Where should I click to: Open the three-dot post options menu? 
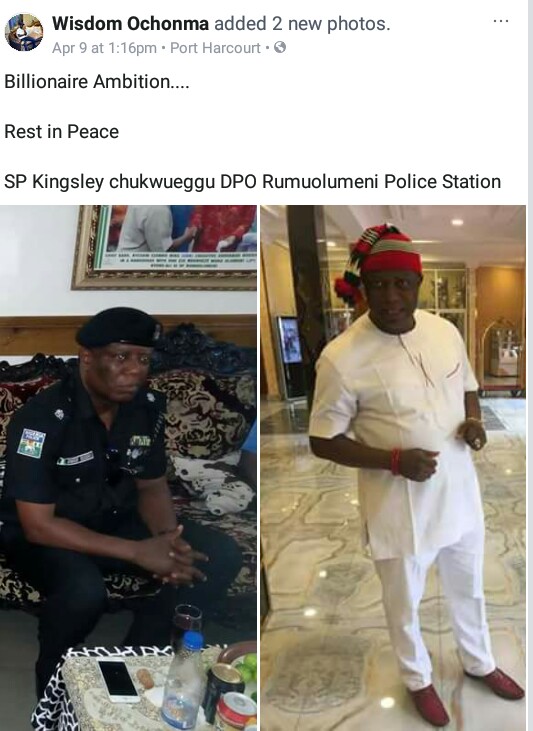pos(500,21)
